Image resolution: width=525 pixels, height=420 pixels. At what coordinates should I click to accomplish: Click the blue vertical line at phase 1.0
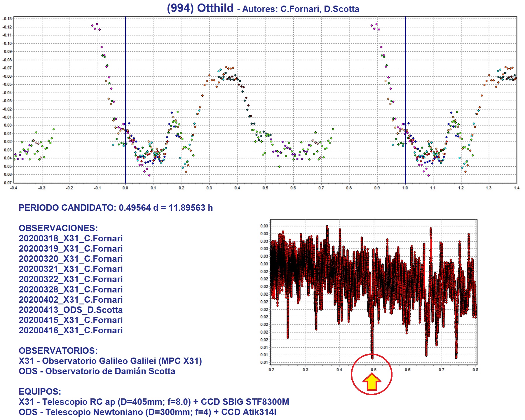pyautogui.click(x=405, y=88)
